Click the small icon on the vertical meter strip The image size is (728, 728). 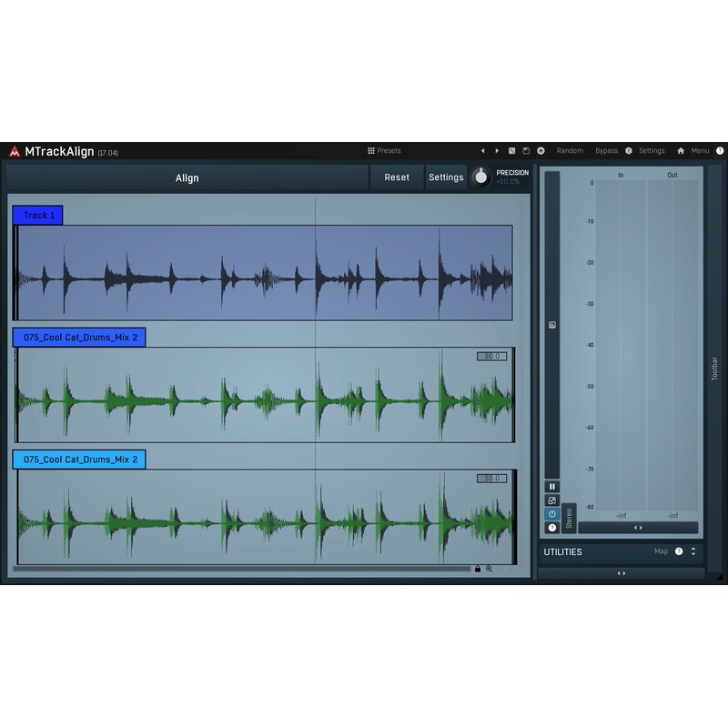coord(552,325)
